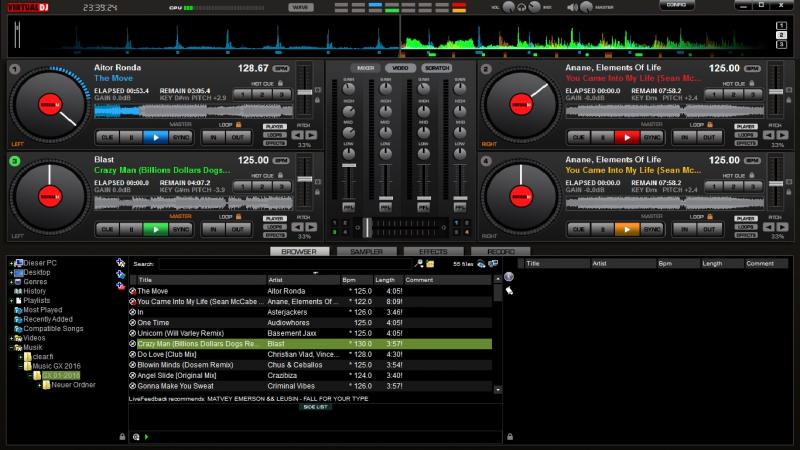This screenshot has height=450, width=800.
Task: Toggle PFL on second mixer channel
Action: 386,207
